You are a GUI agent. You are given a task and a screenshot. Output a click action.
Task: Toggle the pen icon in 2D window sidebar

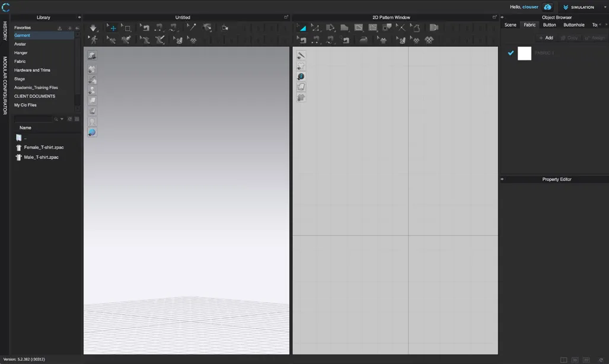(x=301, y=56)
